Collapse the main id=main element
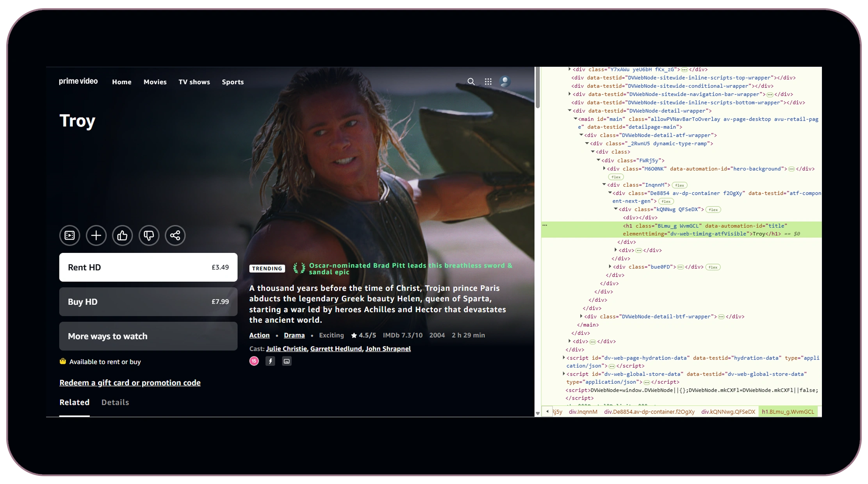 pos(576,119)
